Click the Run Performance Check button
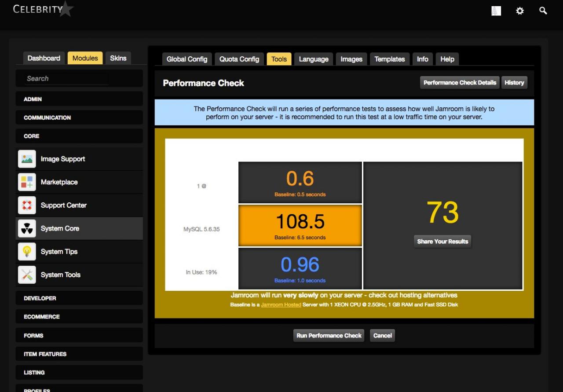The height and width of the screenshot is (392, 563). [329, 335]
